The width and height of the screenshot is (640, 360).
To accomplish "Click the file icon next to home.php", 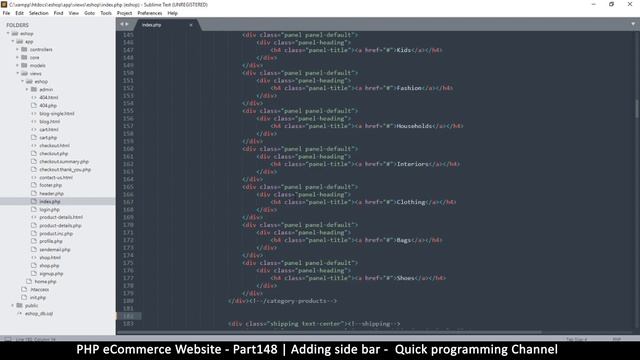I will coord(29,282).
